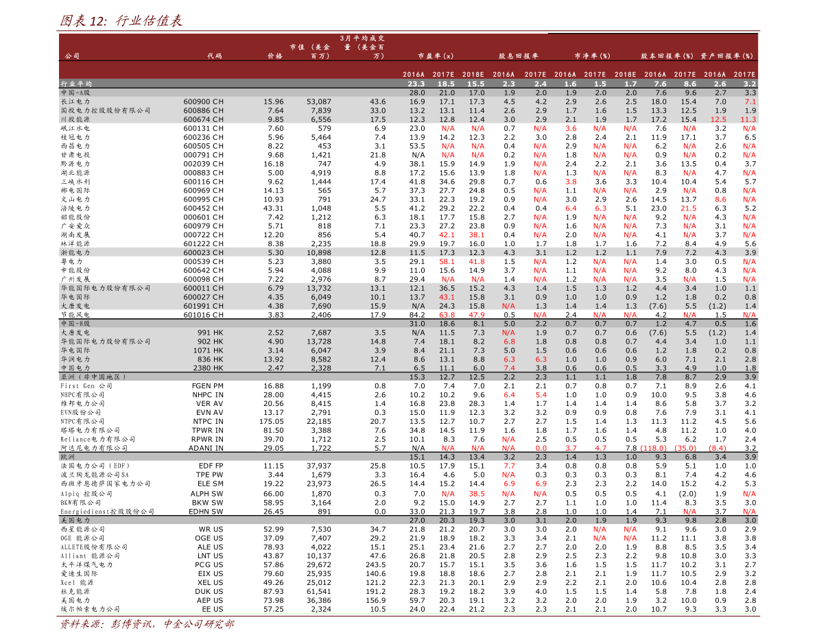Viewport: 817px width, 644px height.
Task: Click company name "黔源电力"
Action: tap(75, 164)
